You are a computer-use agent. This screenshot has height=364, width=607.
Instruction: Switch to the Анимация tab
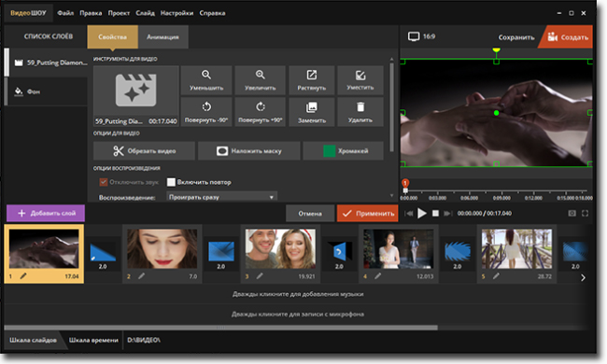pyautogui.click(x=163, y=37)
